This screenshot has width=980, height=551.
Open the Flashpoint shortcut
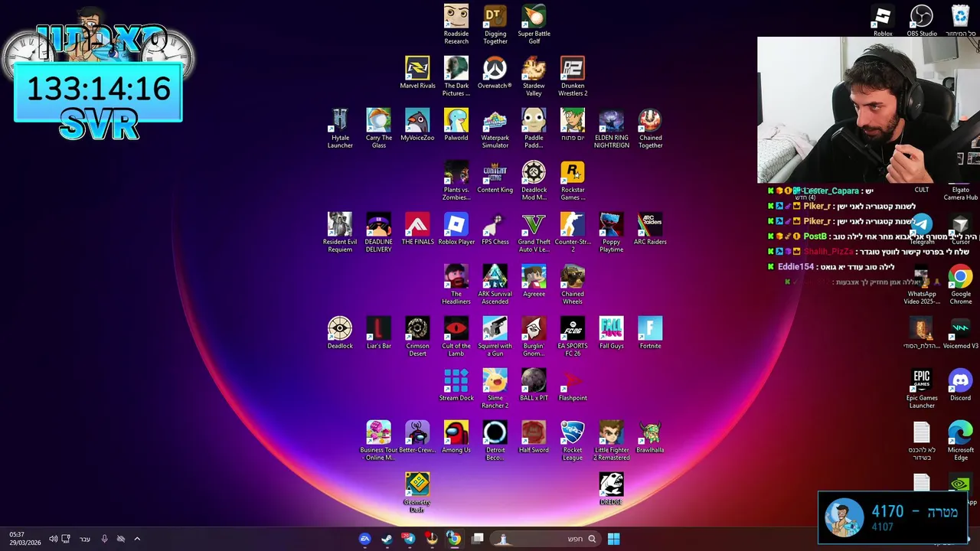point(573,385)
